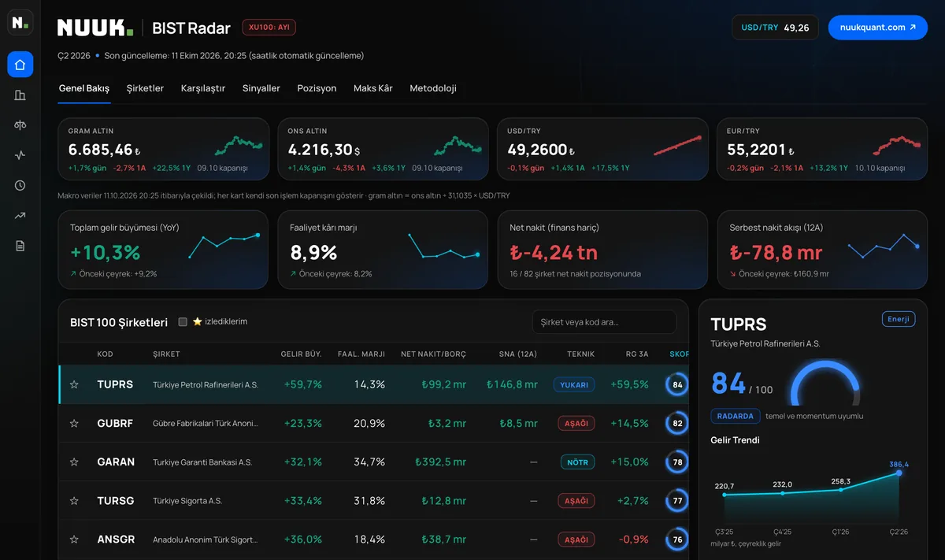Click GARAN score ring 78
This screenshot has height=560, width=945.
point(677,462)
